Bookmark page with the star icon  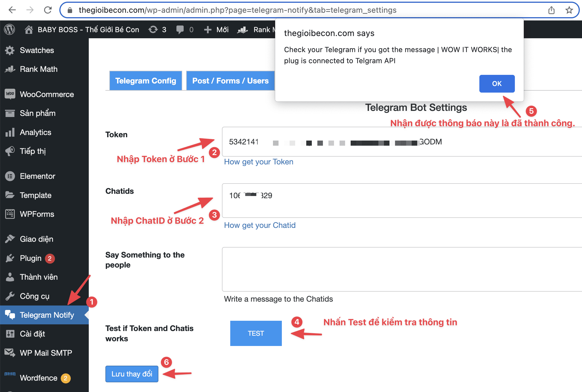(569, 10)
